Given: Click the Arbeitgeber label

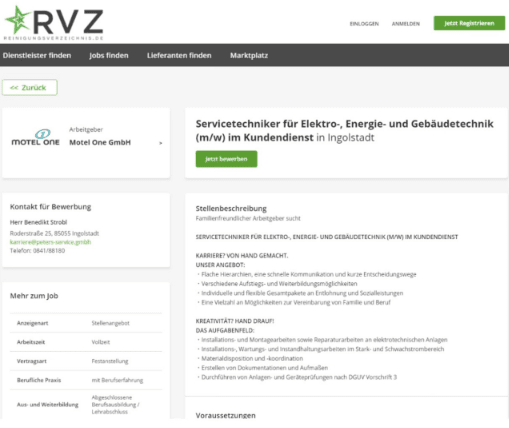Looking at the screenshot, I should (86, 130).
